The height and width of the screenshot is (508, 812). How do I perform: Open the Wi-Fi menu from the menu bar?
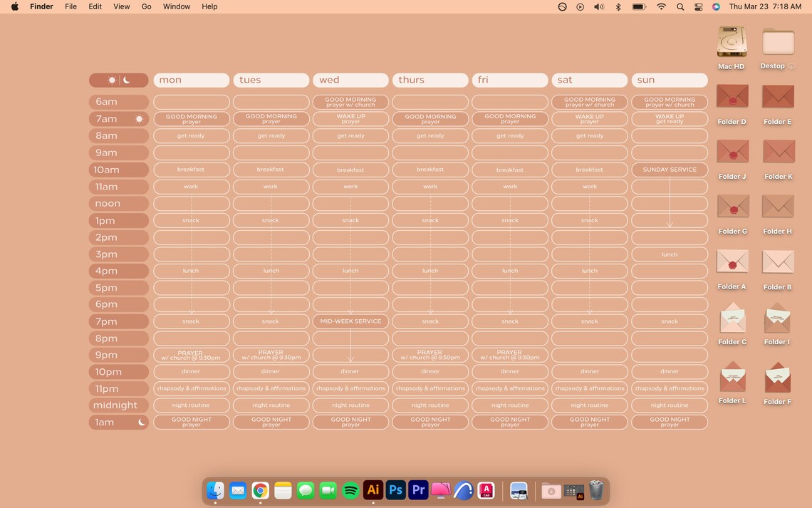pos(661,6)
